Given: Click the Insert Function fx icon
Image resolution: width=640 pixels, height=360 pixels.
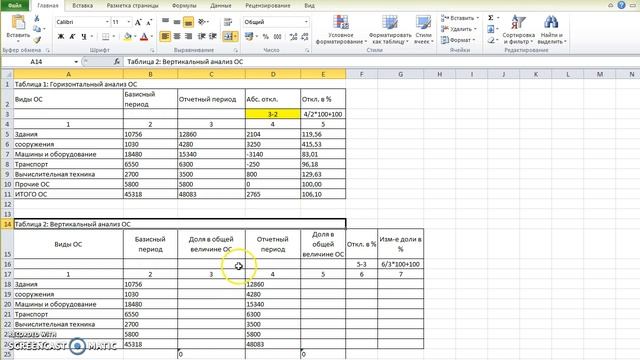Looking at the screenshot, I should [x=117, y=62].
